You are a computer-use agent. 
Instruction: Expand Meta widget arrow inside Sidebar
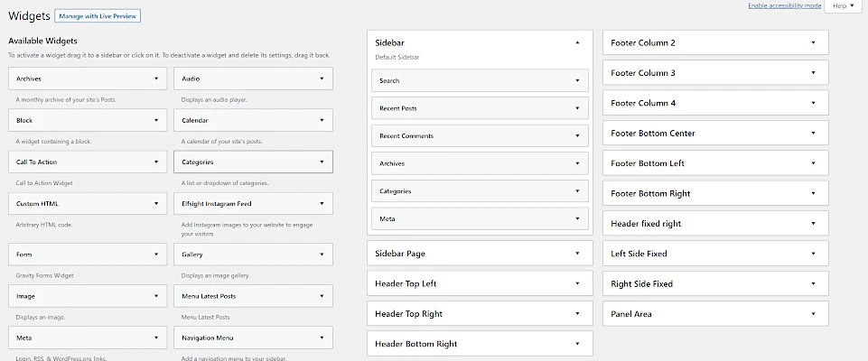tap(577, 219)
